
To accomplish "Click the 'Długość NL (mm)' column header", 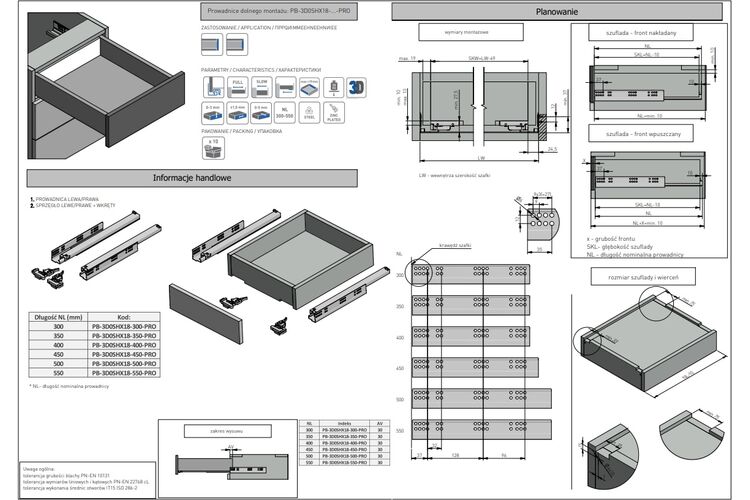I will click(58, 317).
